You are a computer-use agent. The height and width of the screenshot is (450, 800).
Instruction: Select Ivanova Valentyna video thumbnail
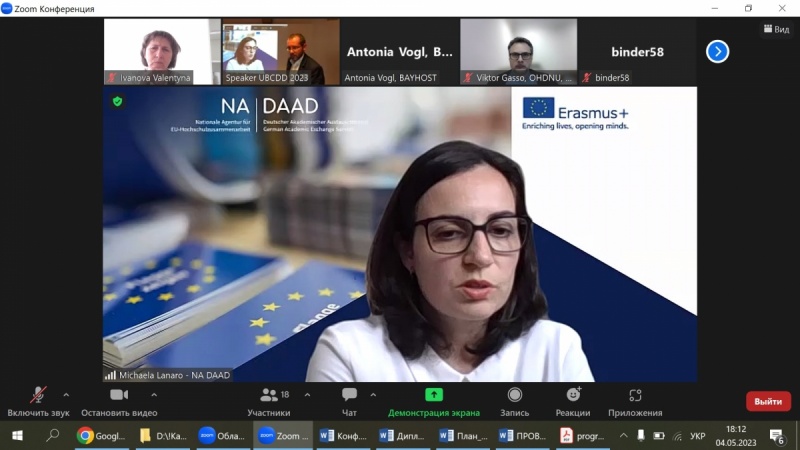[161, 51]
